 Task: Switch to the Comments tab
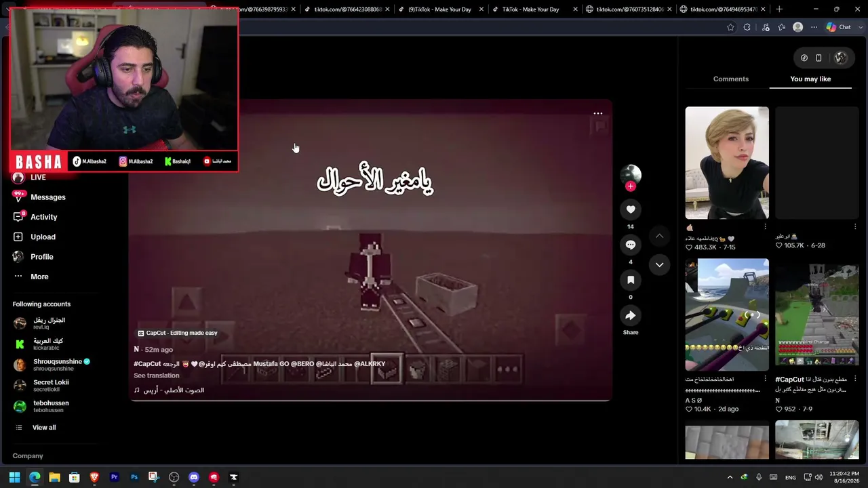(731, 79)
